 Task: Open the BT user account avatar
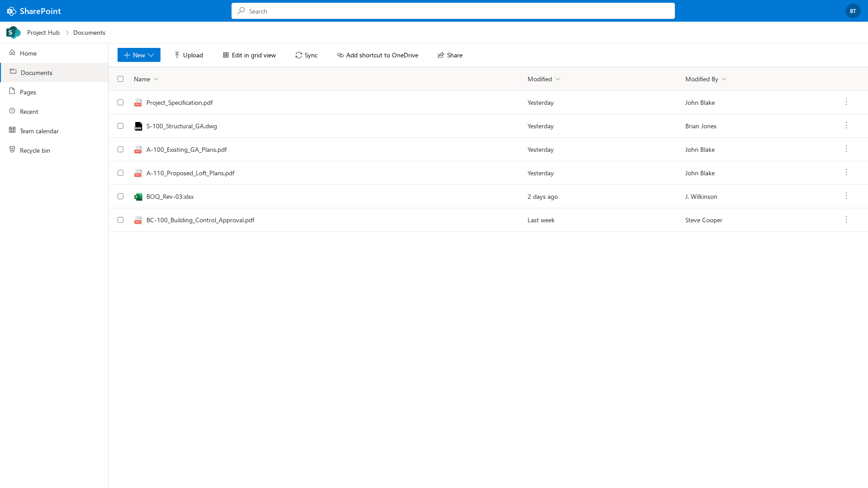853,11
